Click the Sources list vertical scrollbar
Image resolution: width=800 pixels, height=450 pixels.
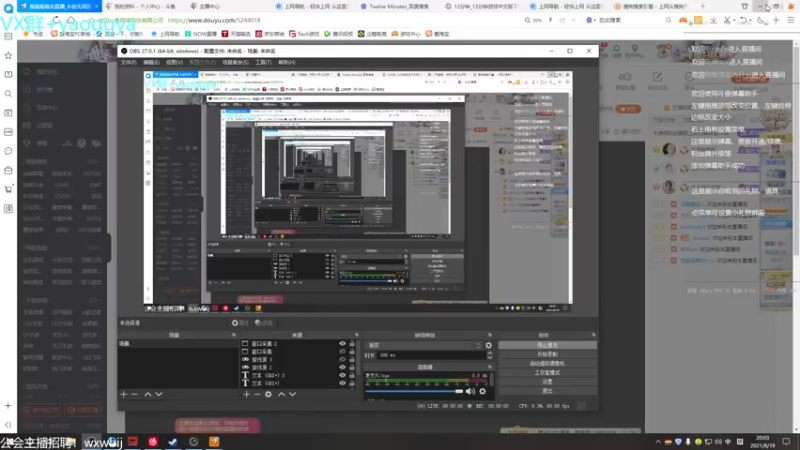tap(359, 357)
